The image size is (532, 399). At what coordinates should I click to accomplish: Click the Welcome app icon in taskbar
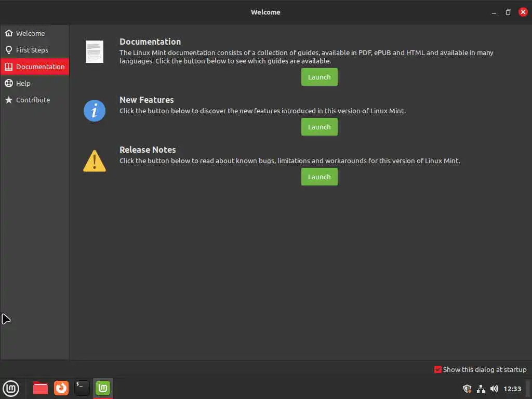pyautogui.click(x=103, y=388)
